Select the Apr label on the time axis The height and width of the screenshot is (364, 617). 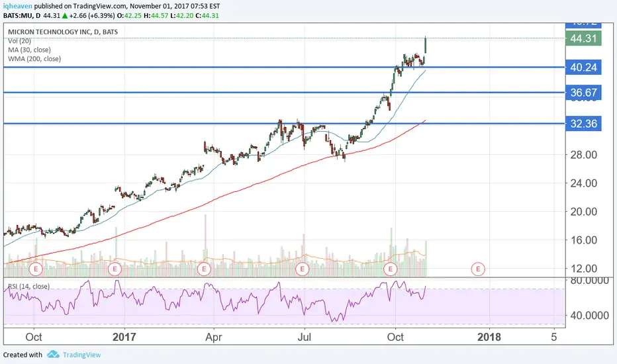coord(214,338)
